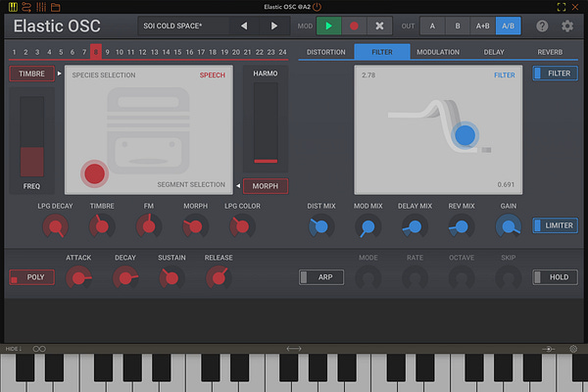Switch to the DELAY tab
The height and width of the screenshot is (392, 588).
[494, 52]
